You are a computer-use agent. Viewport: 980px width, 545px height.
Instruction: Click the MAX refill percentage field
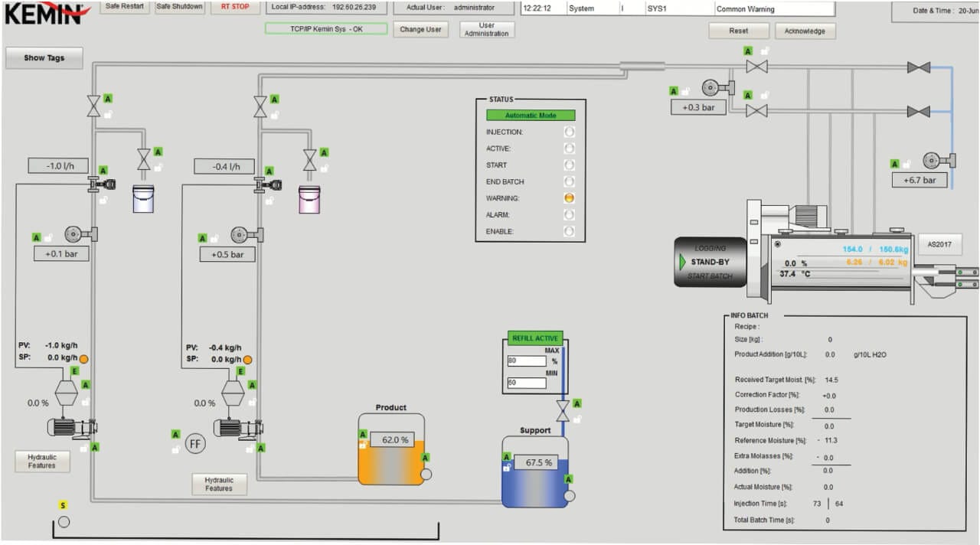(x=526, y=361)
